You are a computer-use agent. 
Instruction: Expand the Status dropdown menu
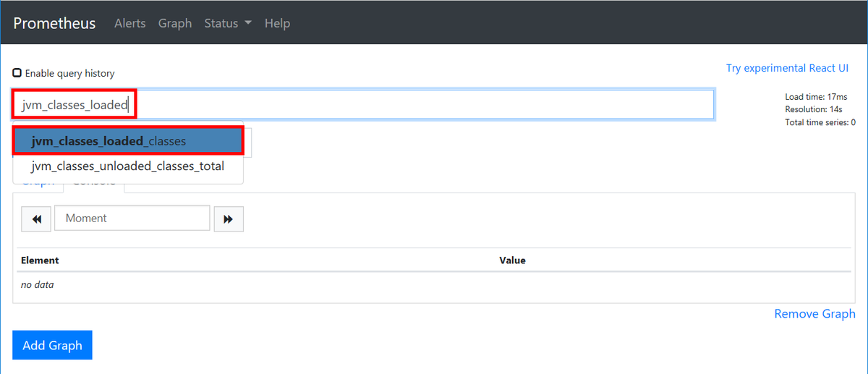coord(228,23)
